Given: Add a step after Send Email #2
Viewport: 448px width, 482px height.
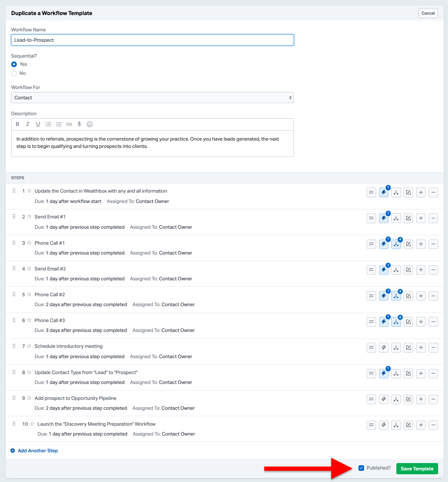Looking at the screenshot, I should click(421, 270).
